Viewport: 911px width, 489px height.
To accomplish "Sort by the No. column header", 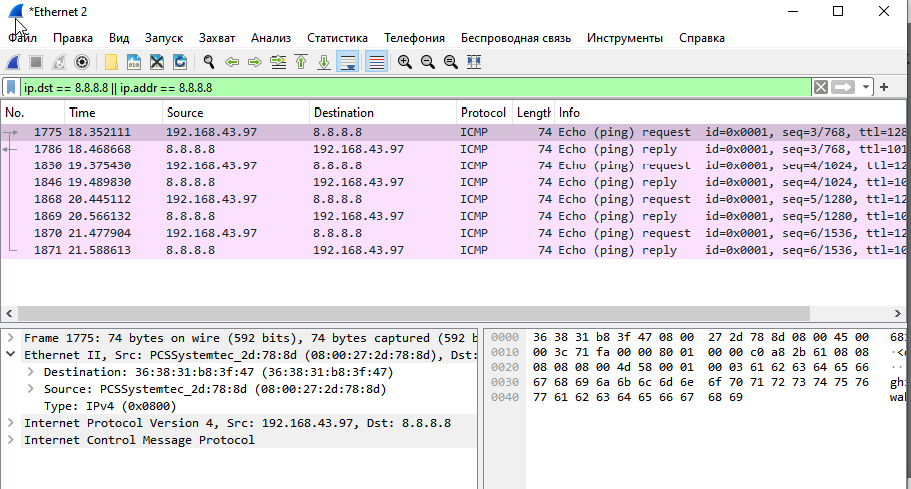I will pyautogui.click(x=33, y=113).
